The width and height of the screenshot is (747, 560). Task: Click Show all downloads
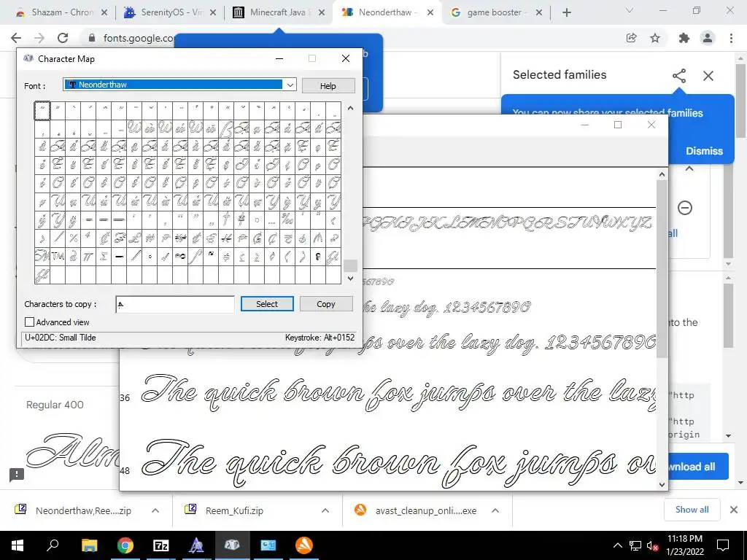click(692, 510)
